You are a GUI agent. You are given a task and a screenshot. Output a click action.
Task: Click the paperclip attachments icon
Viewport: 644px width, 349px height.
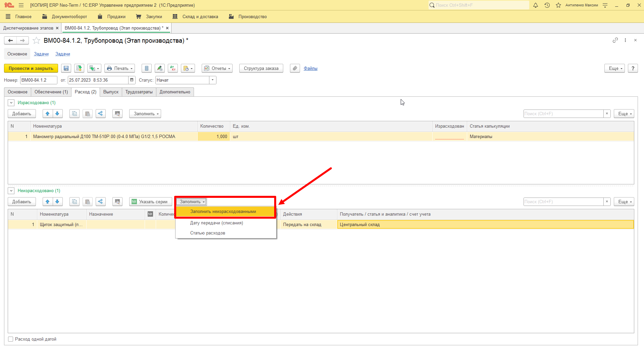click(295, 68)
